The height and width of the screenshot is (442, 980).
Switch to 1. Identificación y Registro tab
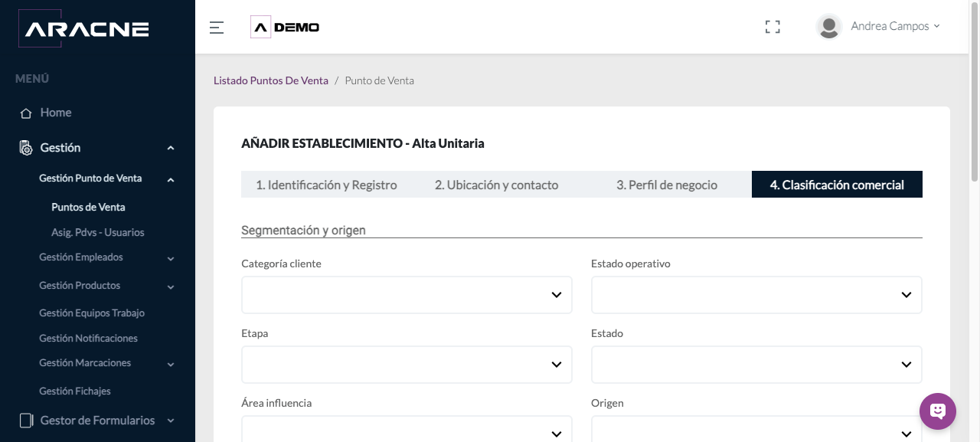tap(326, 185)
